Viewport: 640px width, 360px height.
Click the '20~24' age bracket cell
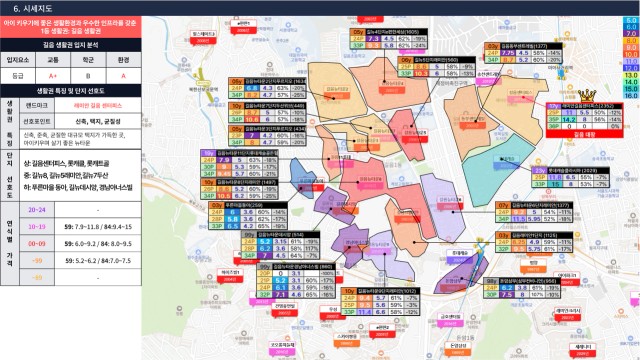coord(37,210)
